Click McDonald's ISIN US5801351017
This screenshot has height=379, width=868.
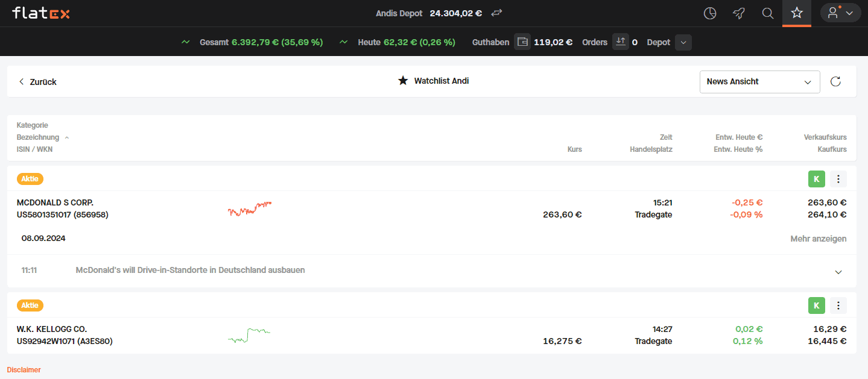coord(45,215)
